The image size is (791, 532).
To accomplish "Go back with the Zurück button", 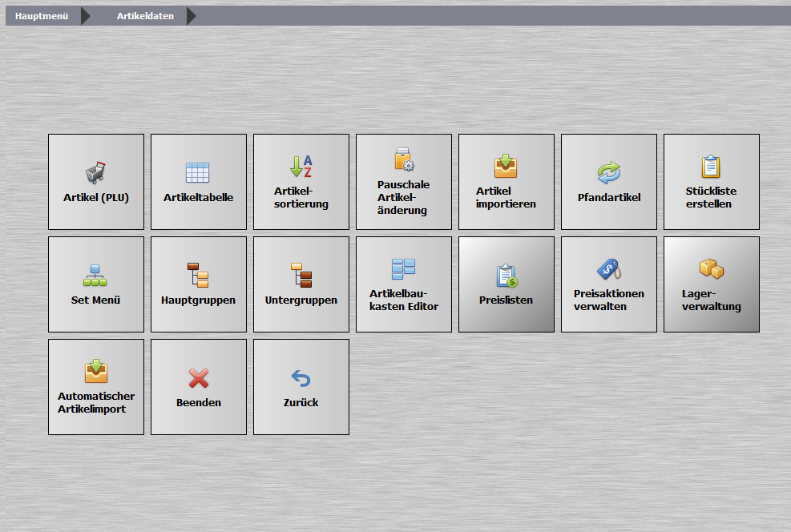I will [301, 387].
